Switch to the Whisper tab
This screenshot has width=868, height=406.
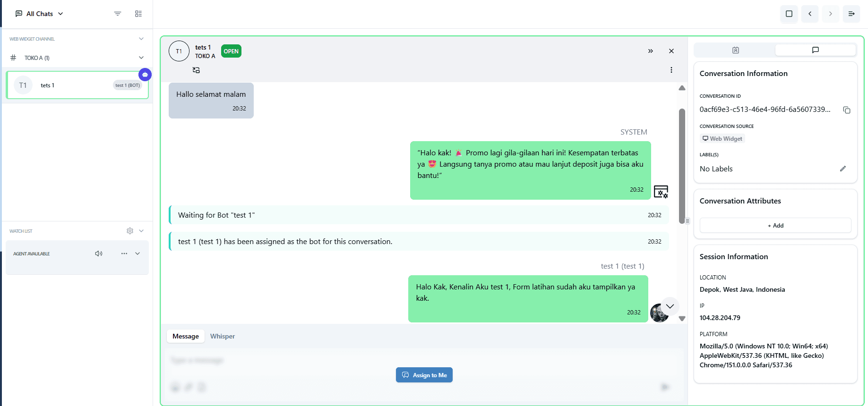click(x=223, y=336)
